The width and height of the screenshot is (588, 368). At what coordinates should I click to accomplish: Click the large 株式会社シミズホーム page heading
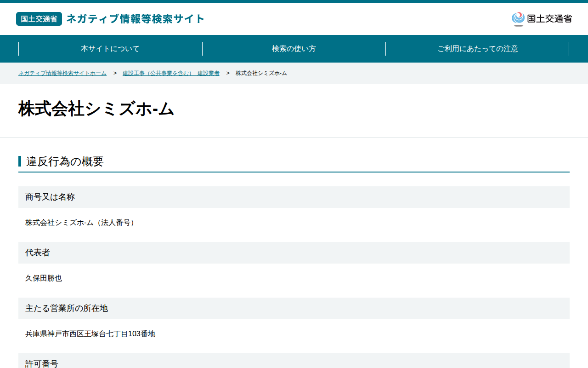[x=96, y=109]
